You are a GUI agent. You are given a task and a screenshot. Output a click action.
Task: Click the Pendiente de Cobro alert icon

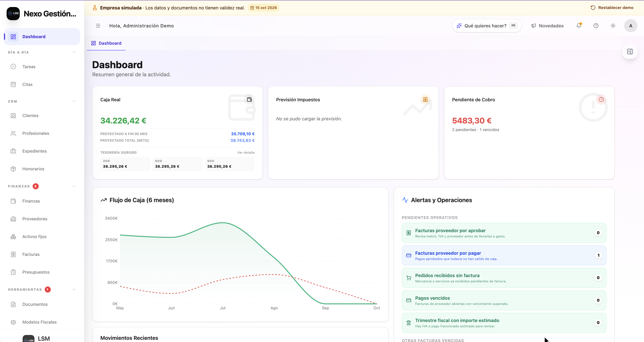click(601, 100)
